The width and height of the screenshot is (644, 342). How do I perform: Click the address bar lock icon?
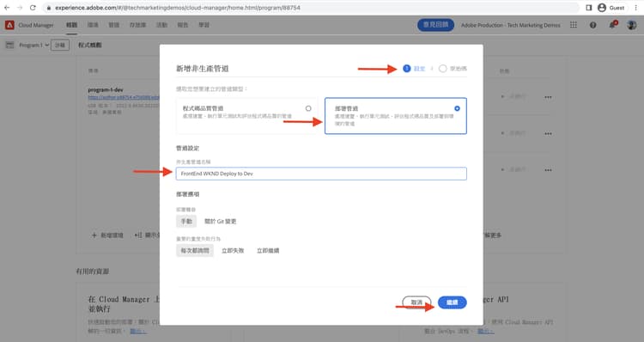point(49,8)
